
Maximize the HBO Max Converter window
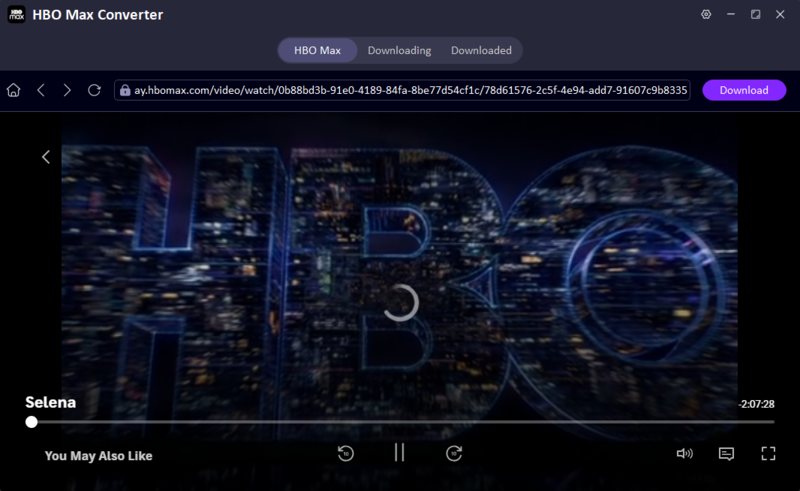(x=756, y=14)
